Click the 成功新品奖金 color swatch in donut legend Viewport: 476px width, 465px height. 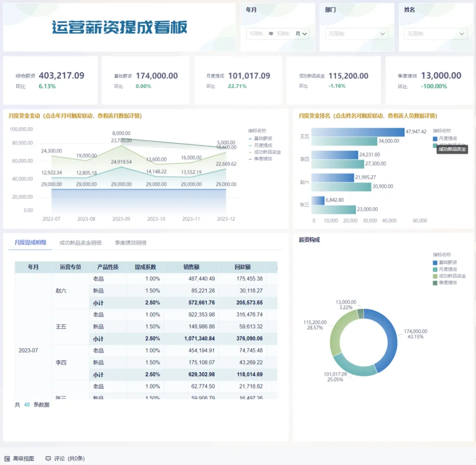point(435,276)
